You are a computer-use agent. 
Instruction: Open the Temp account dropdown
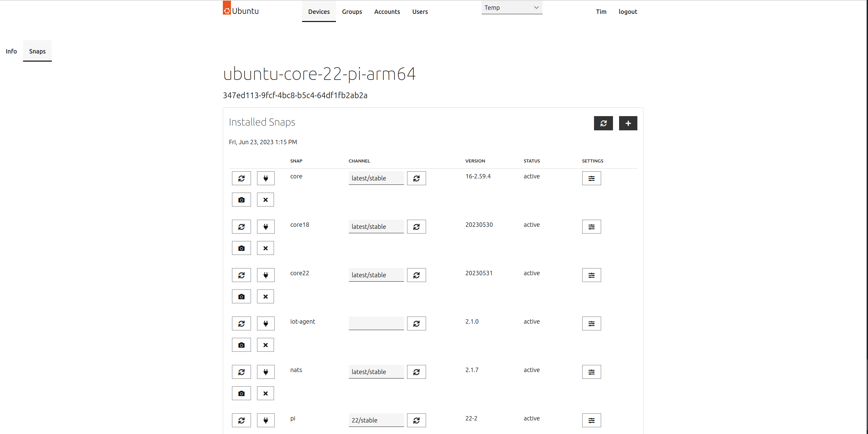coord(511,7)
